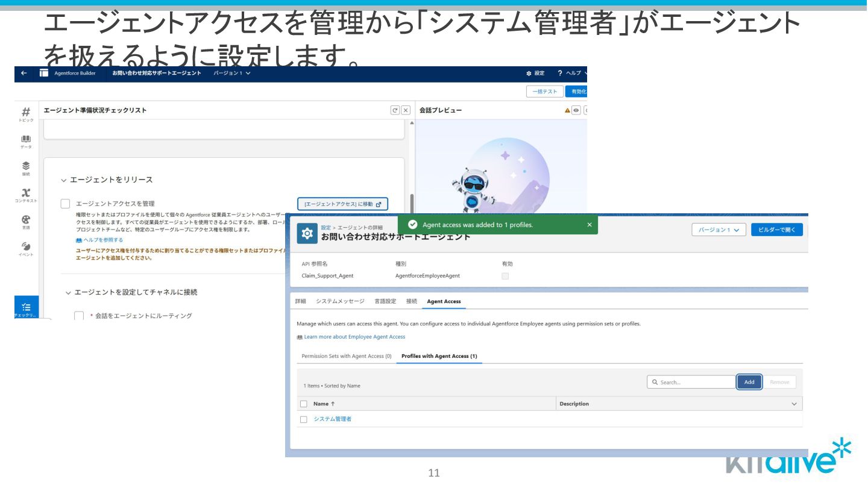
Task: Switch to the システムメッセージ tab
Action: (340, 301)
